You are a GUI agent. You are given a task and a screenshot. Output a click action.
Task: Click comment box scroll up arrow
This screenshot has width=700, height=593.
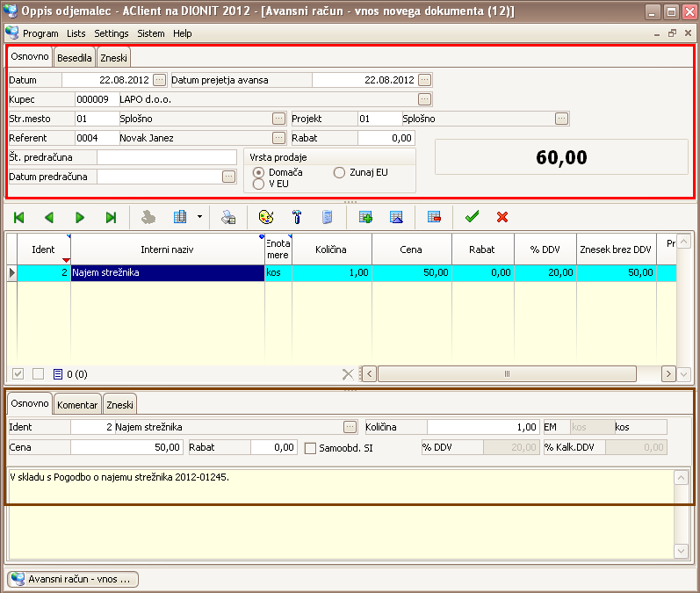[681, 478]
